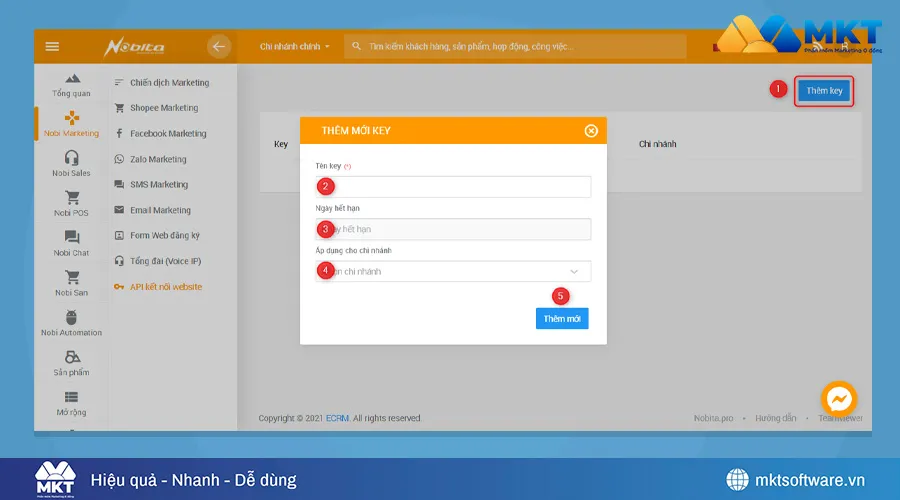
Task: Select Shopee Marketing menu item
Action: pos(163,108)
